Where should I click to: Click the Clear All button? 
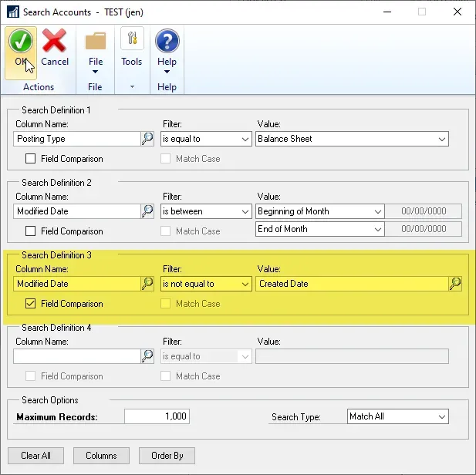pyautogui.click(x=35, y=456)
